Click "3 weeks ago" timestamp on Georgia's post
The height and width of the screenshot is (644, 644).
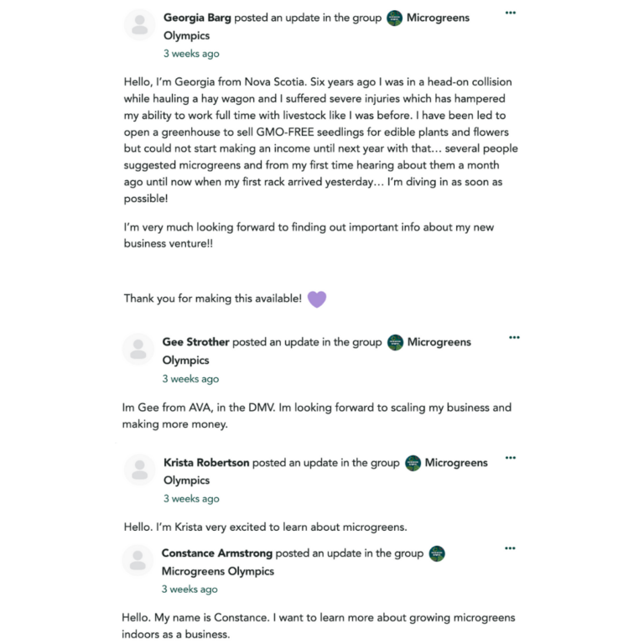point(191,54)
